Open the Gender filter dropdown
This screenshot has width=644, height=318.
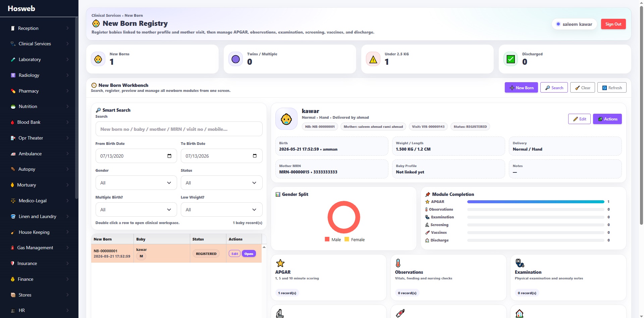tap(136, 183)
